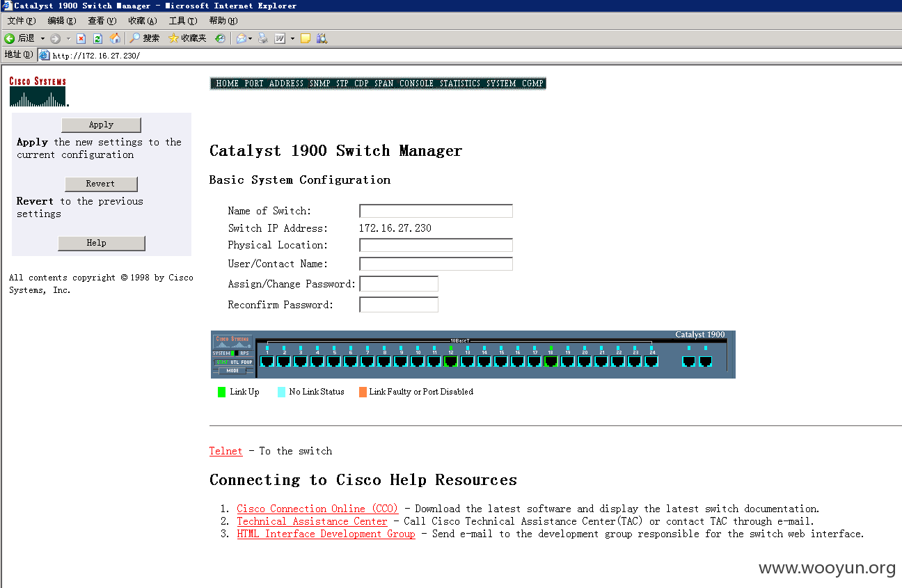Click the Cisco Systems logo
The image size is (902, 588).
[38, 92]
